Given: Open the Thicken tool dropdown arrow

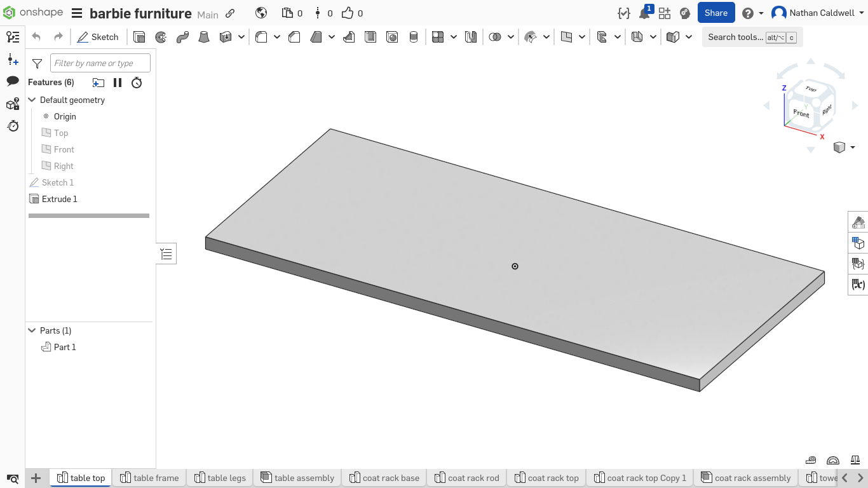Looking at the screenshot, I should (241, 37).
